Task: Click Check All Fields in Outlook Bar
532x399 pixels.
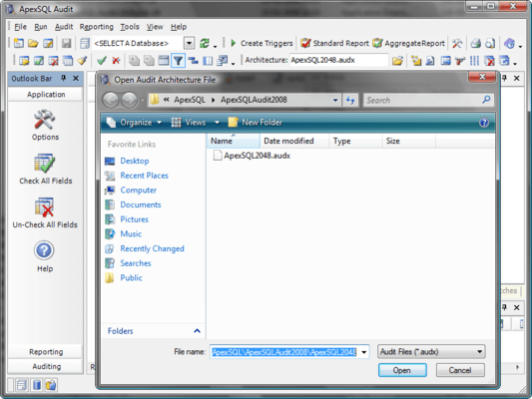Action: pyautogui.click(x=46, y=169)
